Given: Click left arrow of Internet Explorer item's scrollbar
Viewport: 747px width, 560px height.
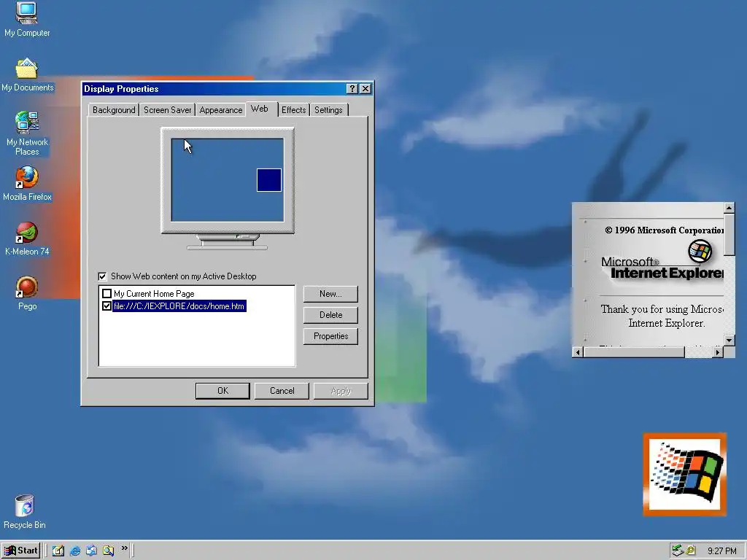Looking at the screenshot, I should [x=578, y=352].
